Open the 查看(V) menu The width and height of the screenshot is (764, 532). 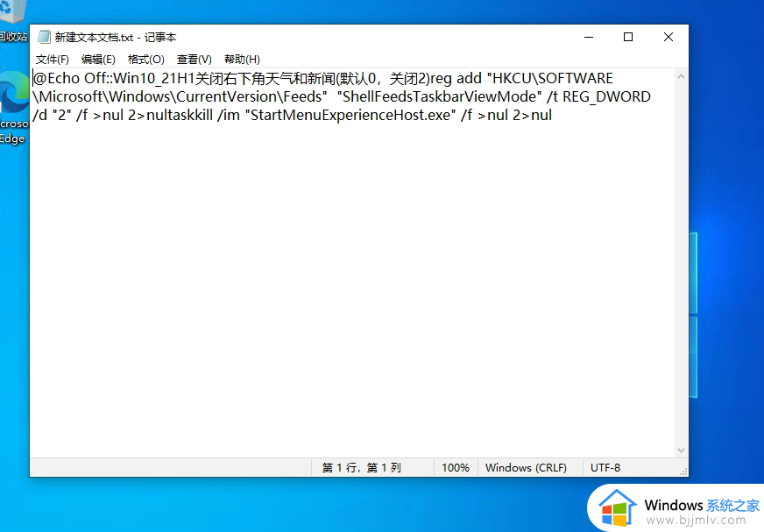point(194,60)
